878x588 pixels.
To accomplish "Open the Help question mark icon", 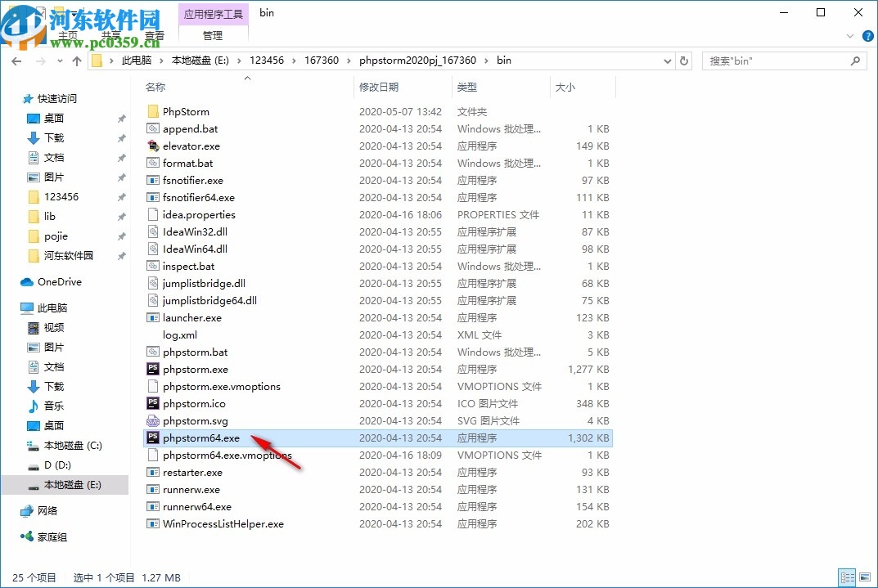I will tap(867, 35).
